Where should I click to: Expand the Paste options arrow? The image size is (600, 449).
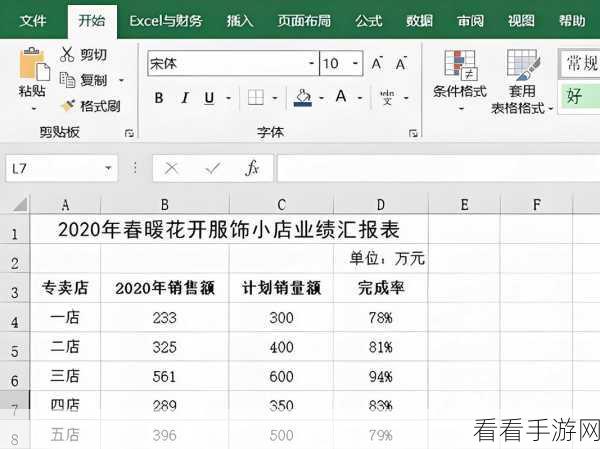click(34, 109)
